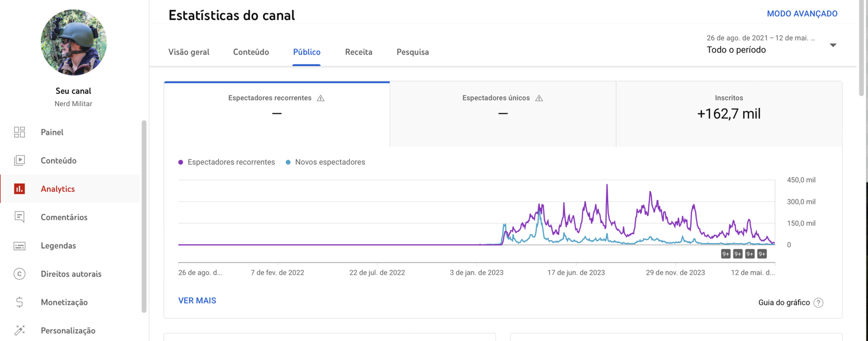Click the MODO AVANÇADO link
868x341 pixels.
coord(802,14)
